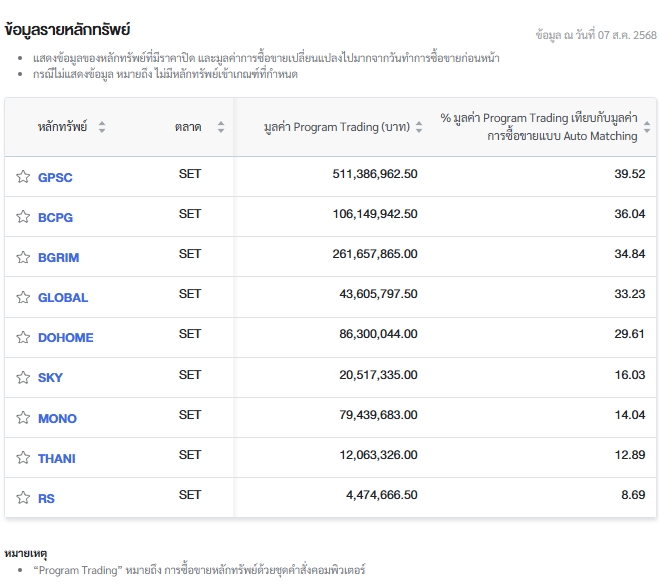The image size is (659, 586).
Task: Select the THANI ticker link
Action: point(57,458)
